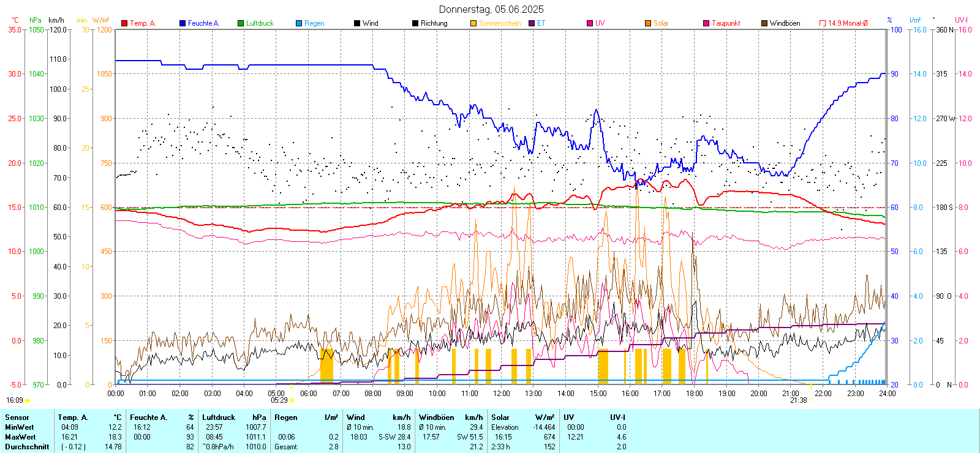Click the sunset moon icon beside 21:38
The width and height of the screenshot is (980, 453).
coord(811,400)
